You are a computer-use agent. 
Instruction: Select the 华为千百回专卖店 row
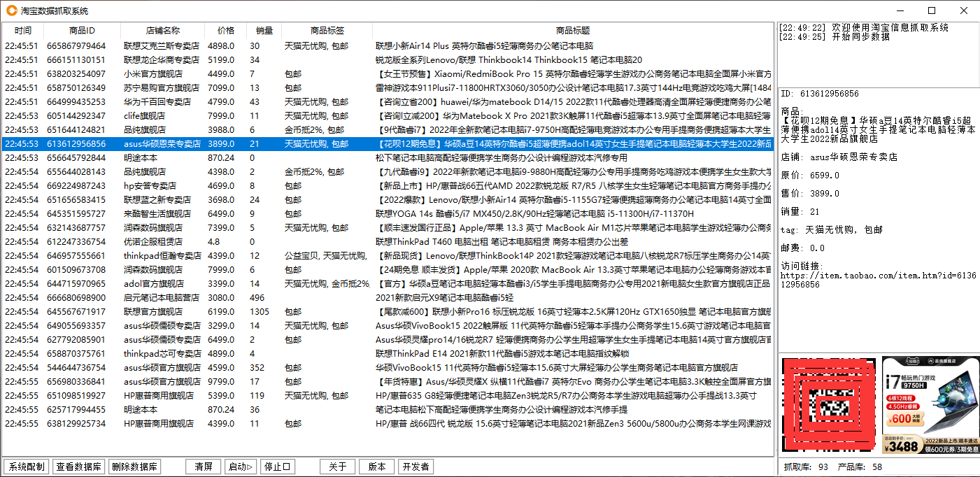(387, 101)
